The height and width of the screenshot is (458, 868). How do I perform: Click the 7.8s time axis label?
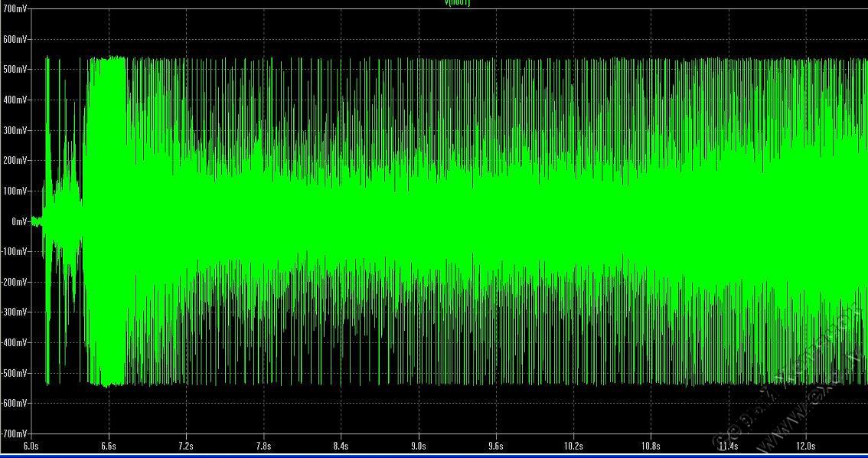pyautogui.click(x=263, y=445)
